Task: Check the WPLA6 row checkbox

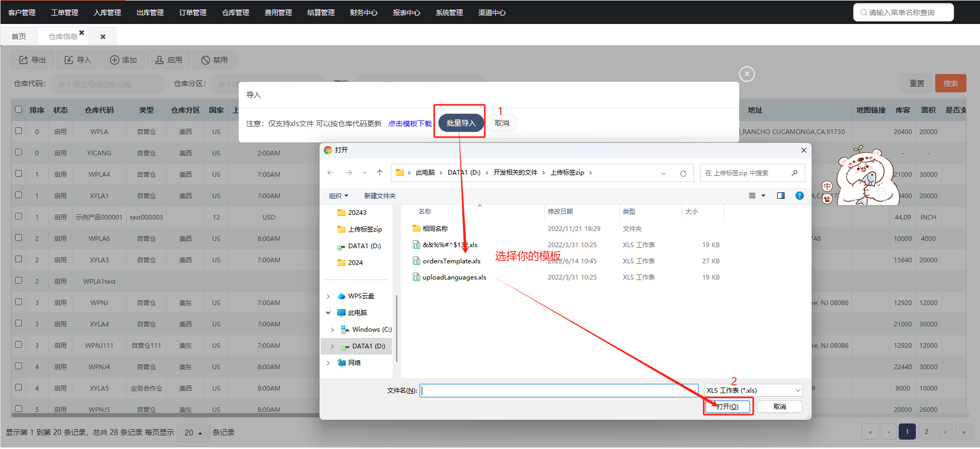Action: 19,238
